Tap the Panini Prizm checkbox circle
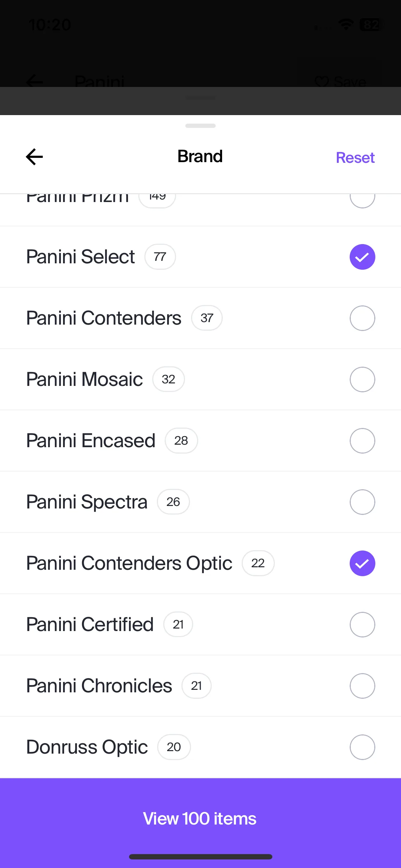 362,198
